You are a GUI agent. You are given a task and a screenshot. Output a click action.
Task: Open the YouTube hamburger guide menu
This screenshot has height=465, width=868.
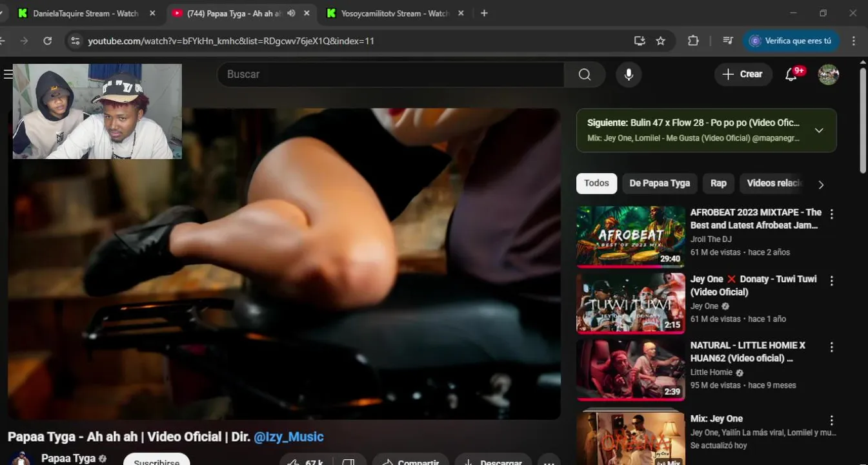point(8,74)
